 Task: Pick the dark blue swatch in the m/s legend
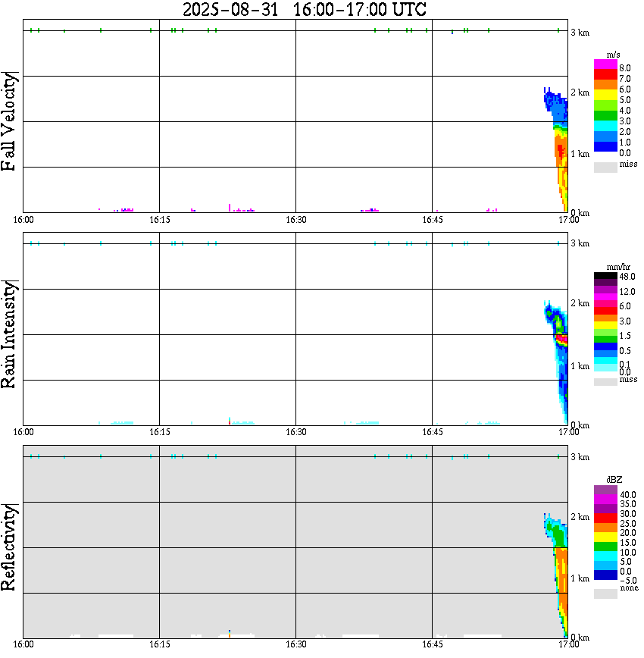point(605,147)
